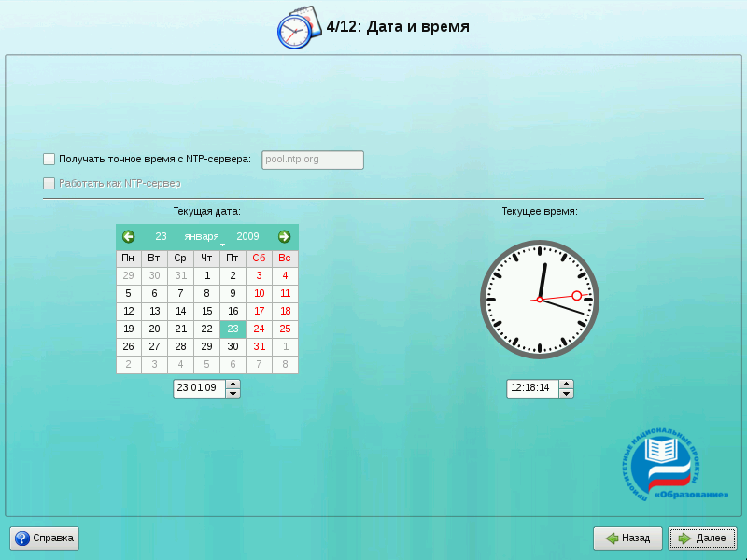
Task: Click the 23.01.09 date field
Action: coord(199,388)
